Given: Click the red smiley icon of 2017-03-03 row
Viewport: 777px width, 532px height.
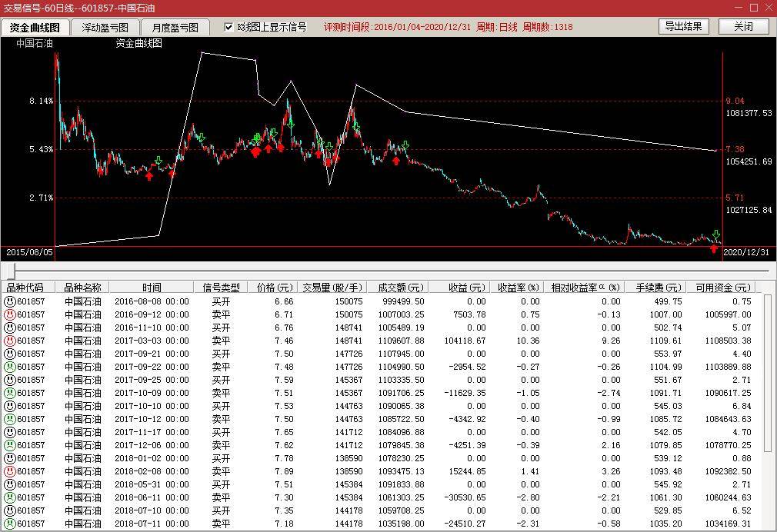Looking at the screenshot, I should 9,341.
